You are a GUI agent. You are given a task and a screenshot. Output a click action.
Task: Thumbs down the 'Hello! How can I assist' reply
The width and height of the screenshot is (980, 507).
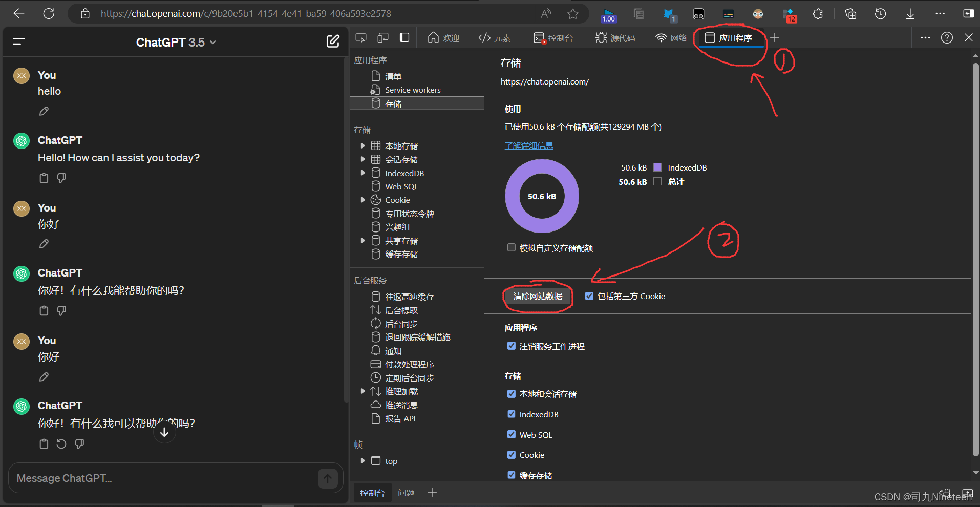tap(61, 178)
